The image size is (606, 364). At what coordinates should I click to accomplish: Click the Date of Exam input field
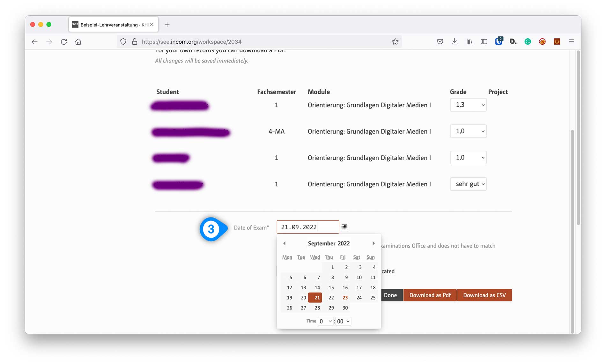pos(307,227)
